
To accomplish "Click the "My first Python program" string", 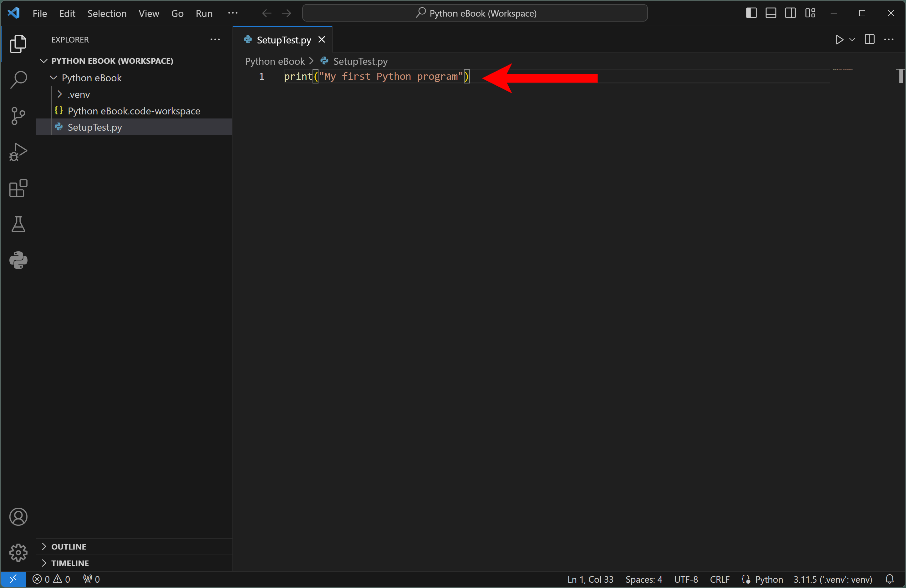I will point(391,77).
